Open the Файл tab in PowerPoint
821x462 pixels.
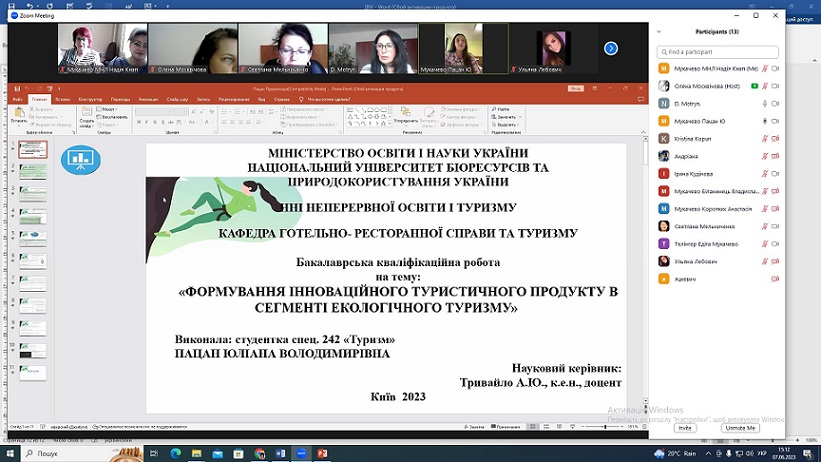pos(18,99)
